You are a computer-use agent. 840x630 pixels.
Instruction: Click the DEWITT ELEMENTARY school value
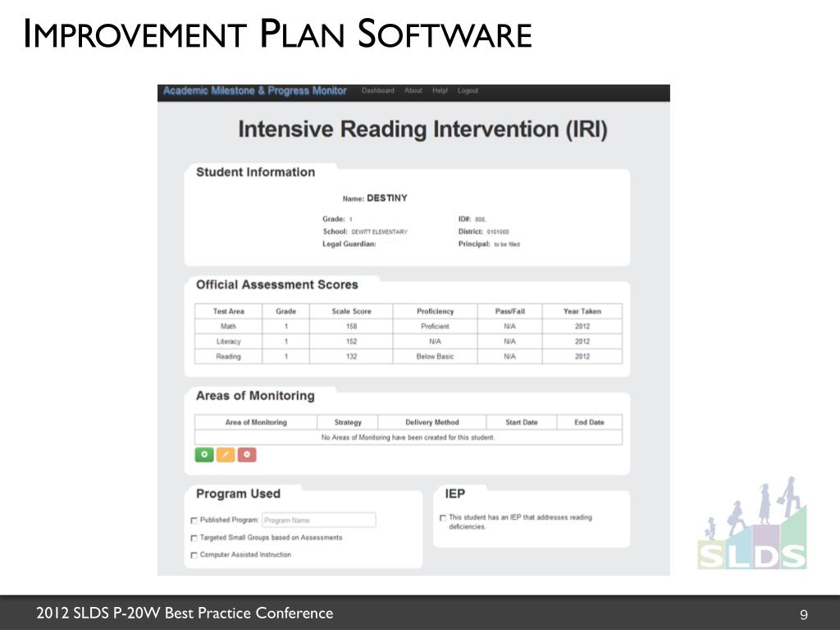tap(379, 232)
